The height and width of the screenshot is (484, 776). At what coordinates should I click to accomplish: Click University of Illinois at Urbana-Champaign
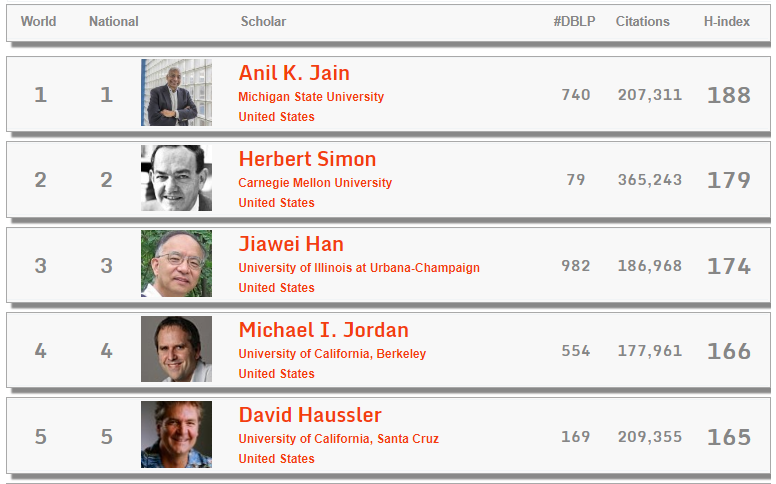pos(359,268)
